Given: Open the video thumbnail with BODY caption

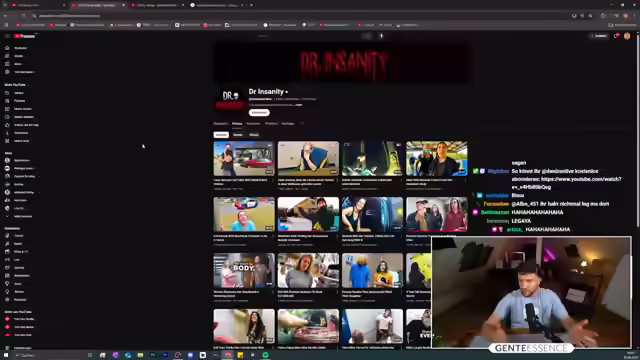Looking at the screenshot, I should pos(244,270).
